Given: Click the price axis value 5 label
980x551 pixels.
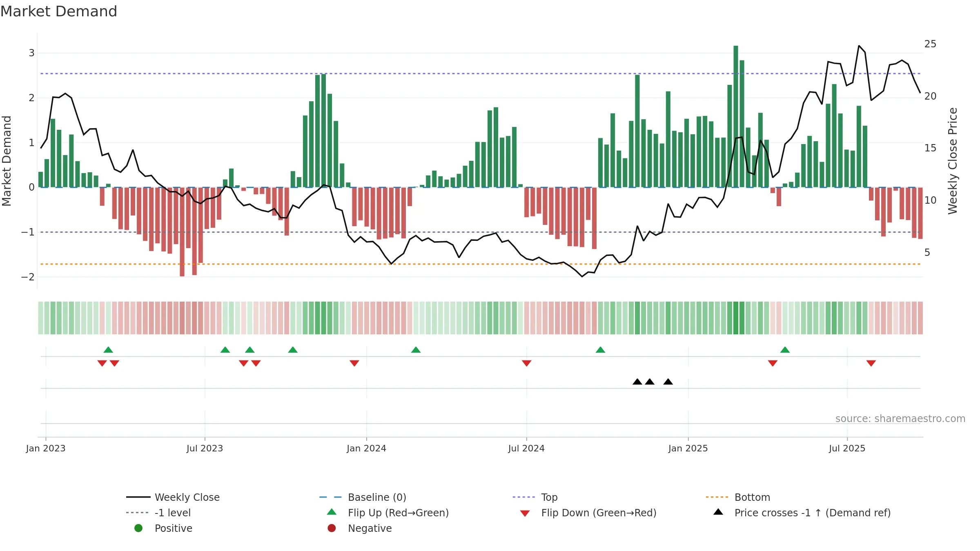Looking at the screenshot, I should (927, 253).
